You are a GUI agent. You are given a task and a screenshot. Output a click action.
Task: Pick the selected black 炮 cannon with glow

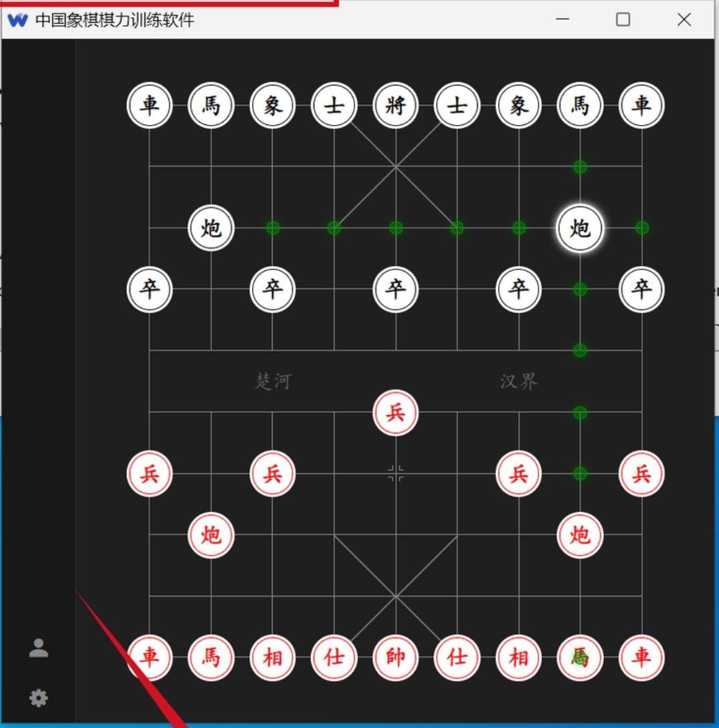pos(580,228)
